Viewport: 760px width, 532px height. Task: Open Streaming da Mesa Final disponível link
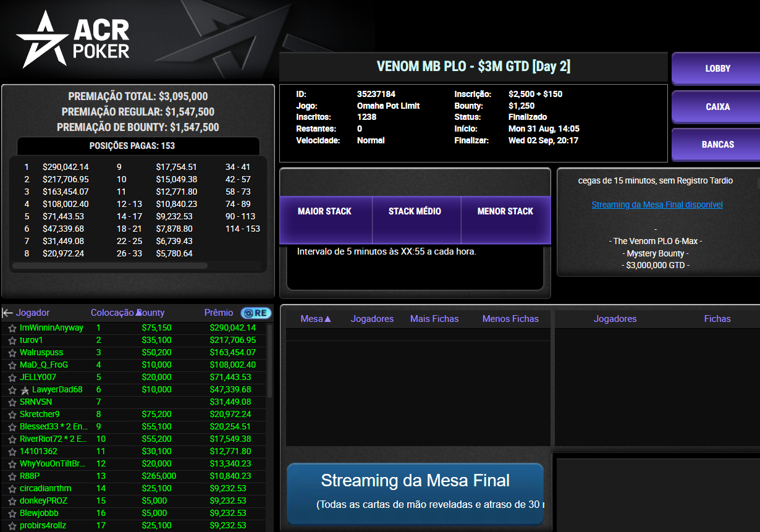657,205
